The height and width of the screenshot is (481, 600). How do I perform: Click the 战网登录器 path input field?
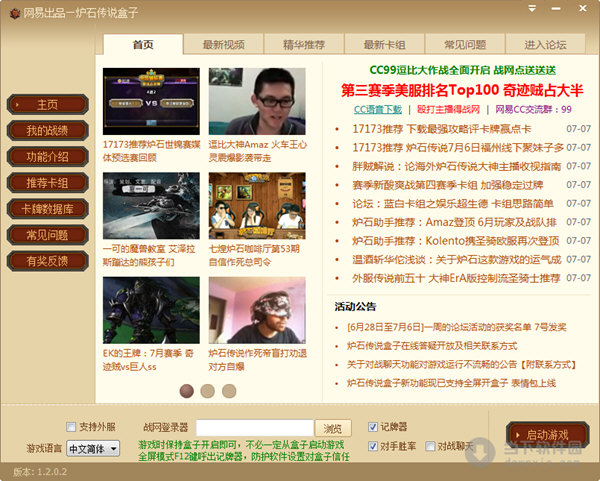click(x=255, y=428)
